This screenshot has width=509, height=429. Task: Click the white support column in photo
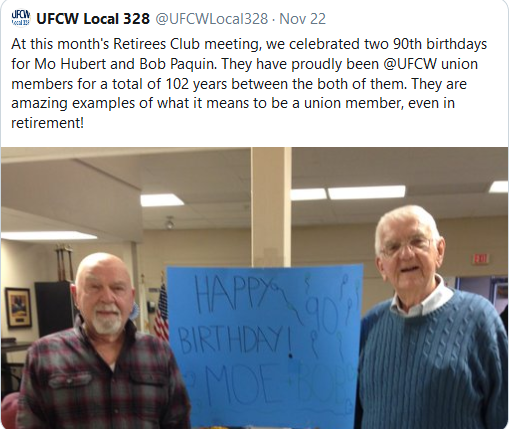[x=271, y=207]
